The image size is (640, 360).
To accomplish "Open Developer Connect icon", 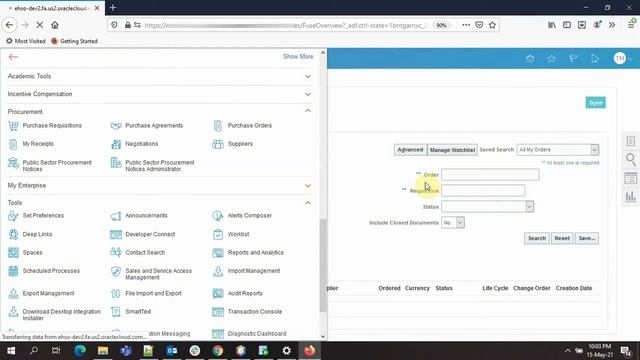I will pos(116,234).
